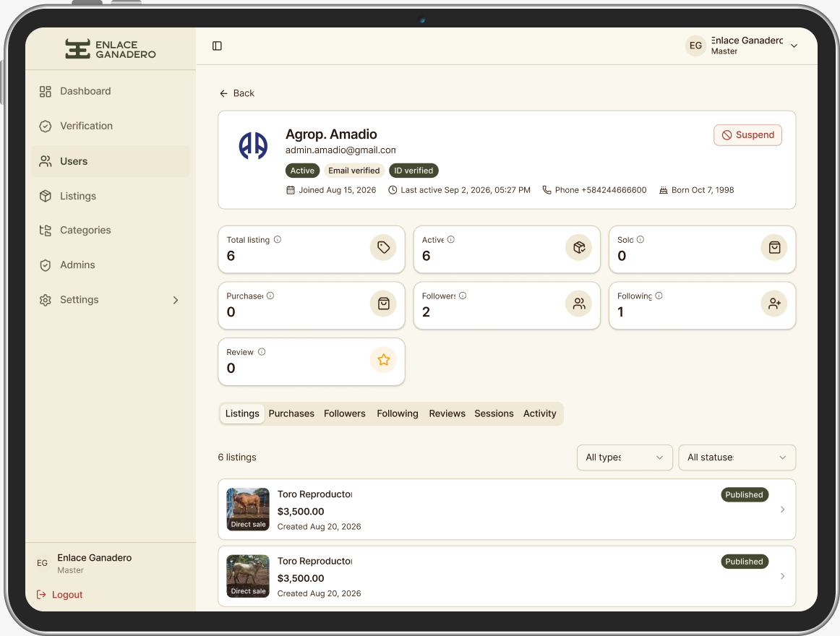The width and height of the screenshot is (840, 636).
Task: Click the Phone +584244666600 text
Action: click(x=601, y=190)
